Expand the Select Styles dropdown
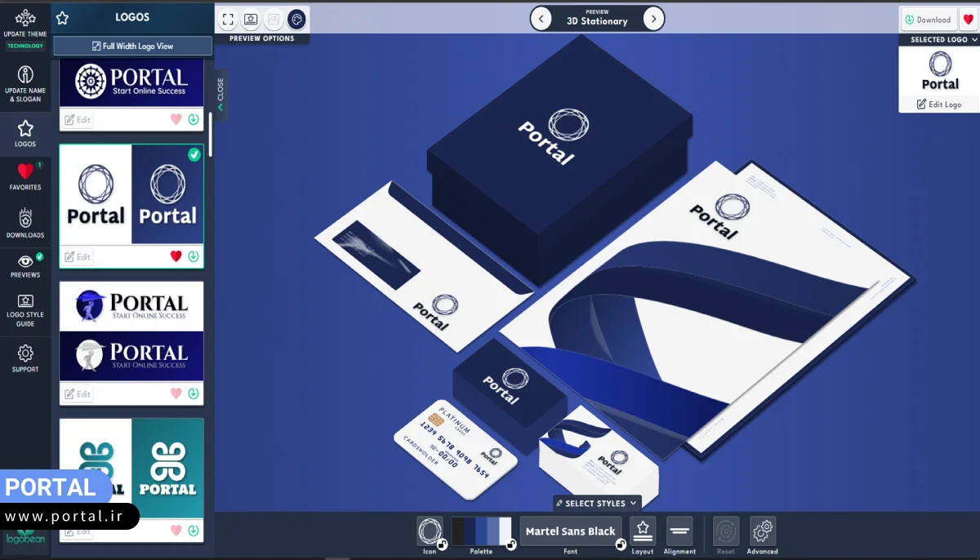 pyautogui.click(x=597, y=504)
